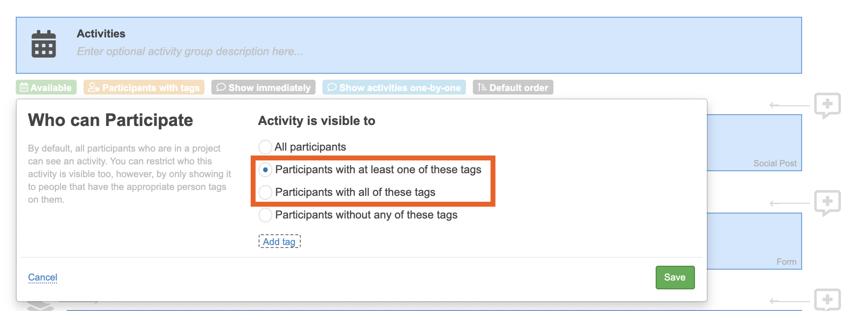Open the Default order setting

pyautogui.click(x=513, y=88)
